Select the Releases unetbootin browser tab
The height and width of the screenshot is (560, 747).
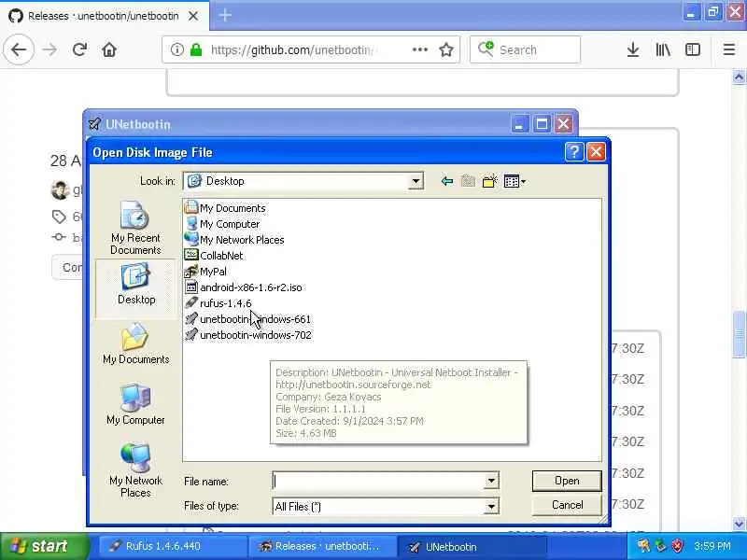(105, 16)
